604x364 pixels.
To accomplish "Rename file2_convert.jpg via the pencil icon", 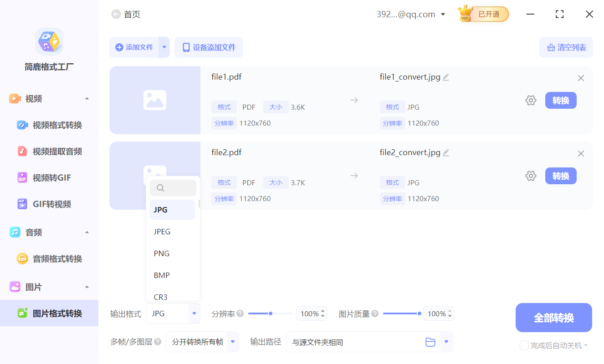I will pos(446,152).
